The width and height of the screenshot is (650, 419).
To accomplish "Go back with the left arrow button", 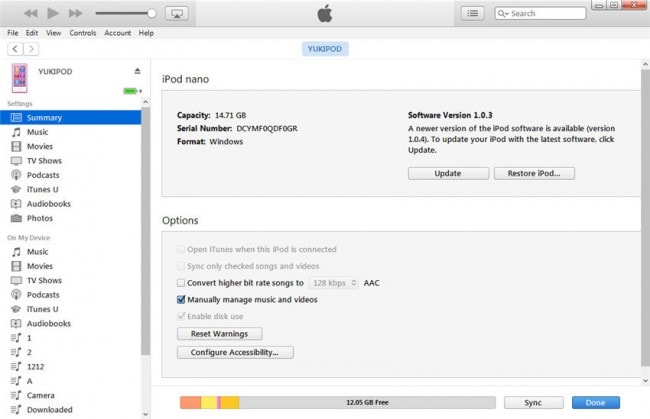I will (x=15, y=49).
